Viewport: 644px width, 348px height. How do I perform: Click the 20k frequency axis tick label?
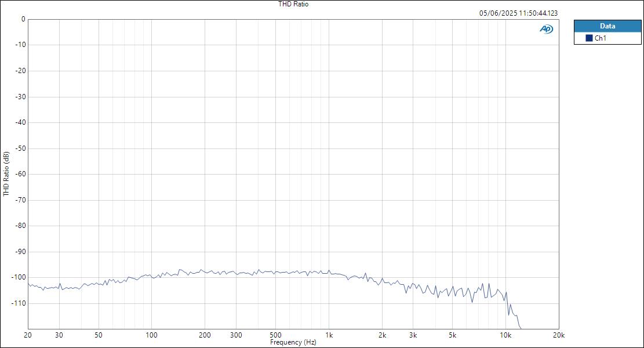[x=559, y=335]
